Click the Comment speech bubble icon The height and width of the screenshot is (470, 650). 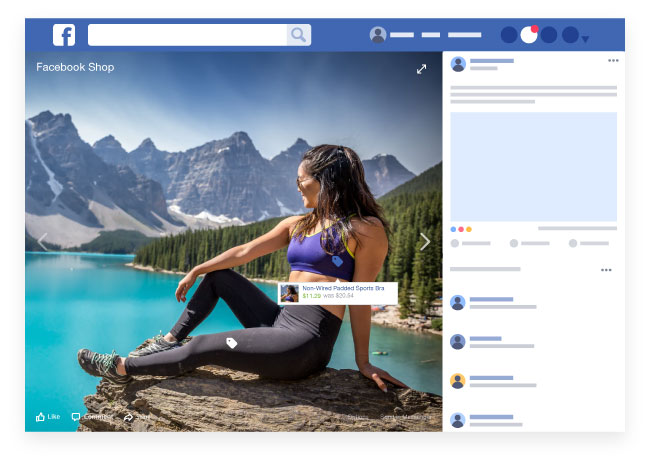pos(76,417)
